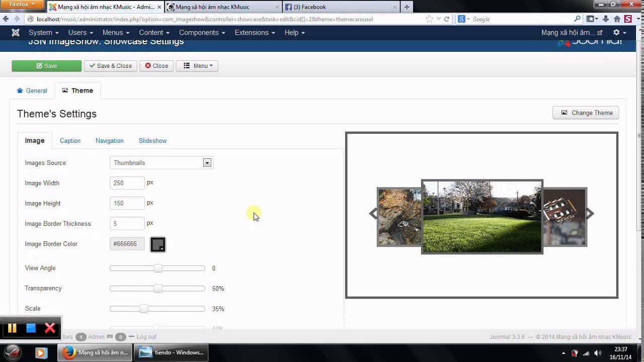Screen dimensions: 644x362
Task: Click the search magnifier in Google box
Action: tap(577, 19)
